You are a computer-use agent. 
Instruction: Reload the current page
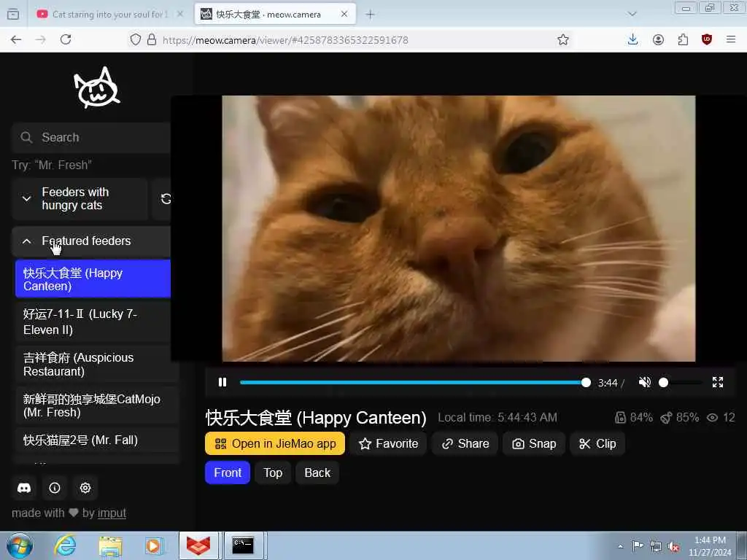coord(66,40)
